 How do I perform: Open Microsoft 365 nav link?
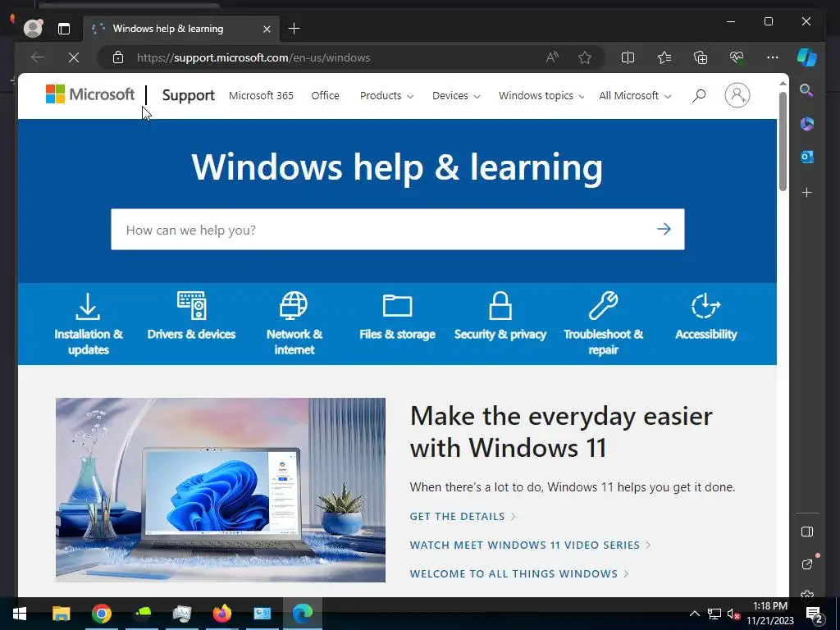261,96
